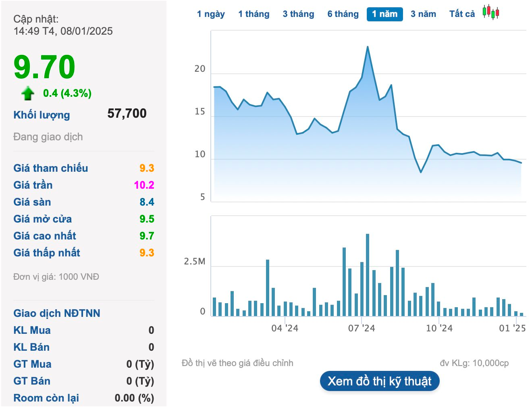Show the 3 tháng chart period
The image size is (532, 412).
coord(298,14)
